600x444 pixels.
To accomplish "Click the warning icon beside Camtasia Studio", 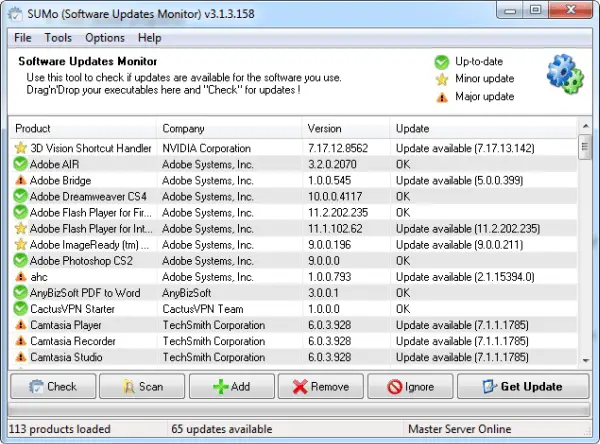I will click(21, 357).
